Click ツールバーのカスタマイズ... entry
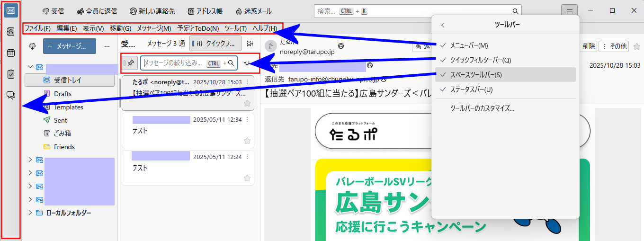The image size is (644, 241). 482,108
